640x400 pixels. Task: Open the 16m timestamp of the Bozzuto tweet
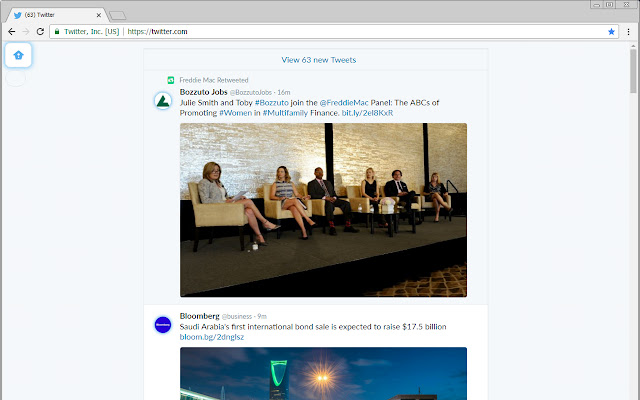[284, 93]
